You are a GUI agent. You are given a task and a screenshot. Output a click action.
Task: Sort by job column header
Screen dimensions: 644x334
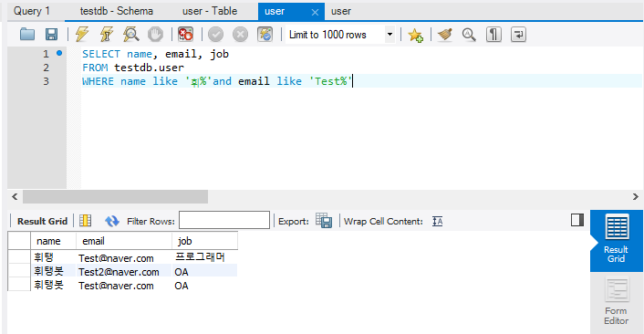(204, 241)
